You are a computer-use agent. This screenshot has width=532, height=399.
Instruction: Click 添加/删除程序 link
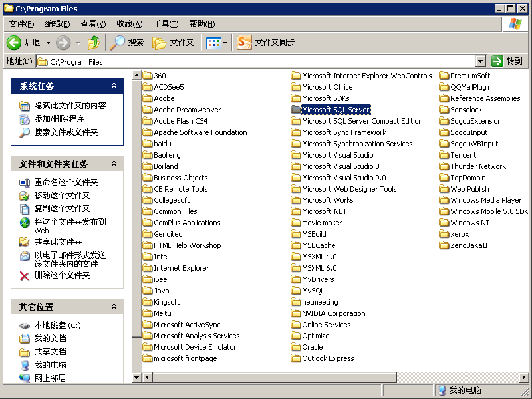tap(59, 119)
